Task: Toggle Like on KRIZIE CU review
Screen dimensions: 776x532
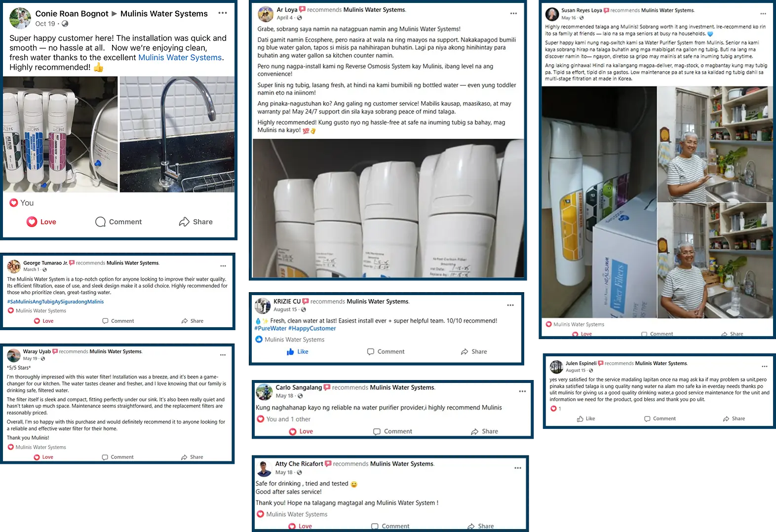Action: pyautogui.click(x=297, y=352)
